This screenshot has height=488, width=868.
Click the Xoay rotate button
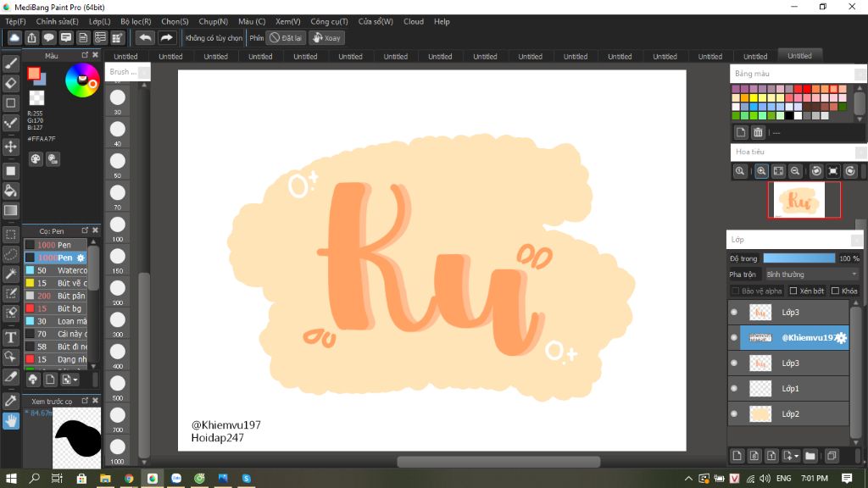pyautogui.click(x=326, y=37)
